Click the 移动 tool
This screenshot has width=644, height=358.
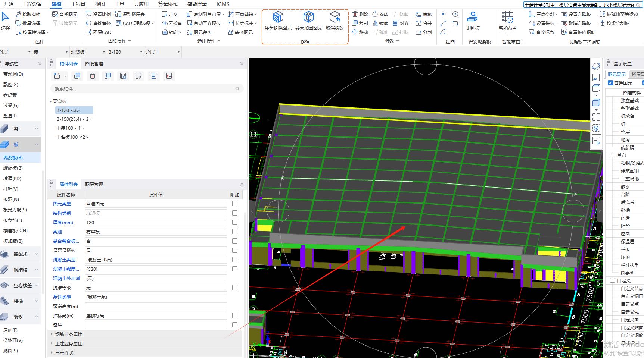coord(360,32)
